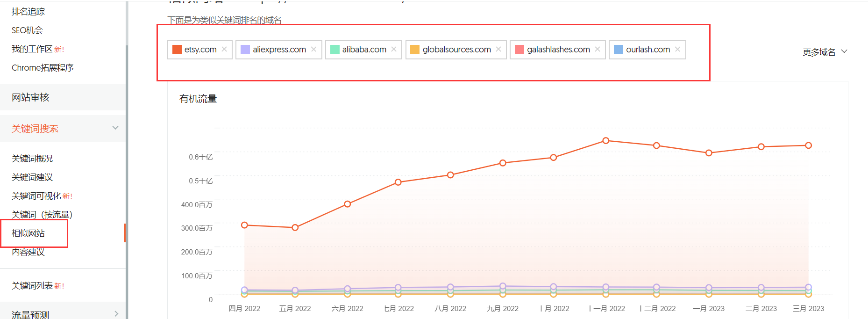868x319 pixels.
Task: Click globalsources.com domain label
Action: click(457, 50)
